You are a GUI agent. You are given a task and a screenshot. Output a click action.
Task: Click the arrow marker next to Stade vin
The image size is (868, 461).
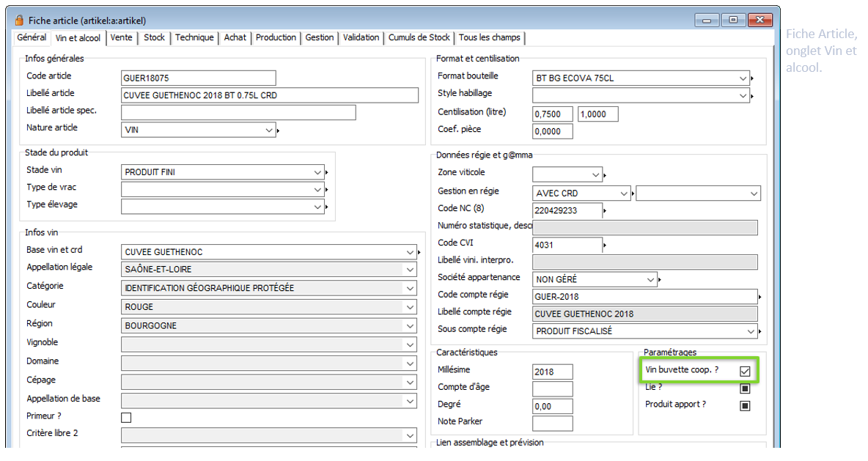[326, 173]
